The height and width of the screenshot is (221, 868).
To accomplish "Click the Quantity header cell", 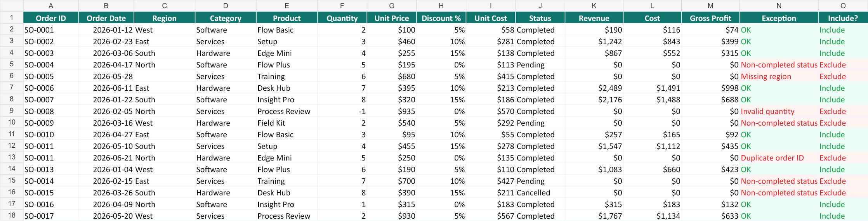I will click(342, 18).
